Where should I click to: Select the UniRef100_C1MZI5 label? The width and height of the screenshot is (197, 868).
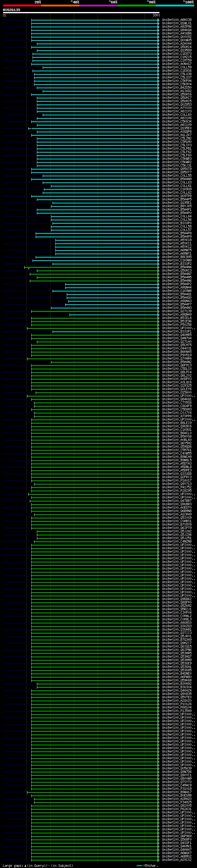[x=177, y=57]
